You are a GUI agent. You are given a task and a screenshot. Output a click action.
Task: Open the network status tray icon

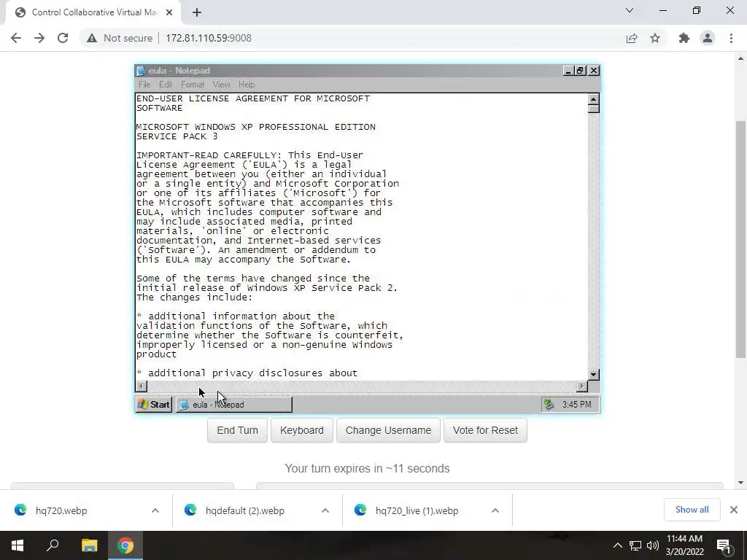pos(635,545)
